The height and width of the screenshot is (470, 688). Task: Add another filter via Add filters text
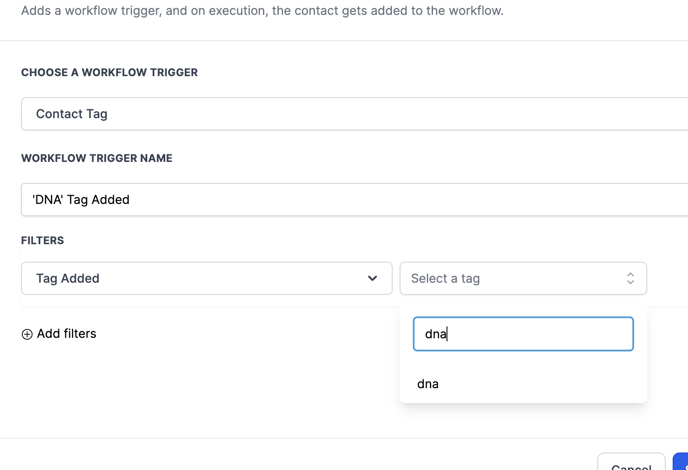pyautogui.click(x=67, y=334)
